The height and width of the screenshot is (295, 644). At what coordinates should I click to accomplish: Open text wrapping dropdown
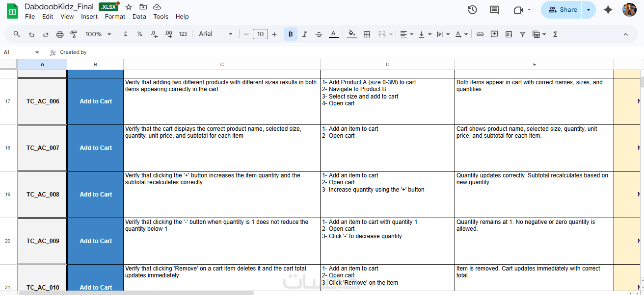point(443,34)
